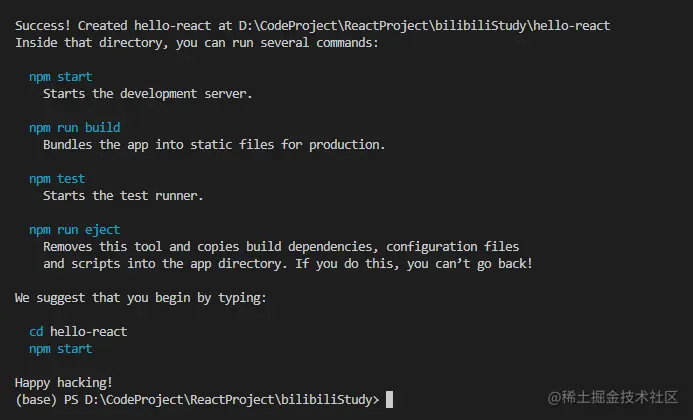
Task: Click the 'npm test' command text
Action: pos(57,179)
